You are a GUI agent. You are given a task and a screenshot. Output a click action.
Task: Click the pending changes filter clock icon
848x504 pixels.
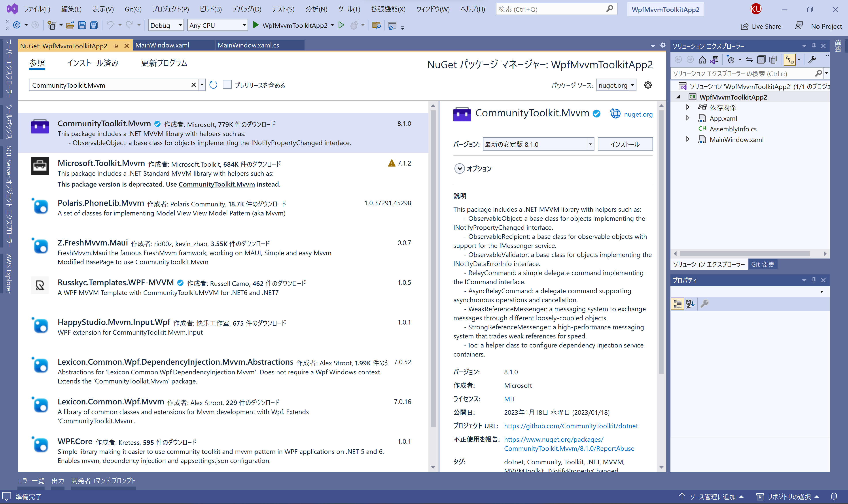coord(731,60)
